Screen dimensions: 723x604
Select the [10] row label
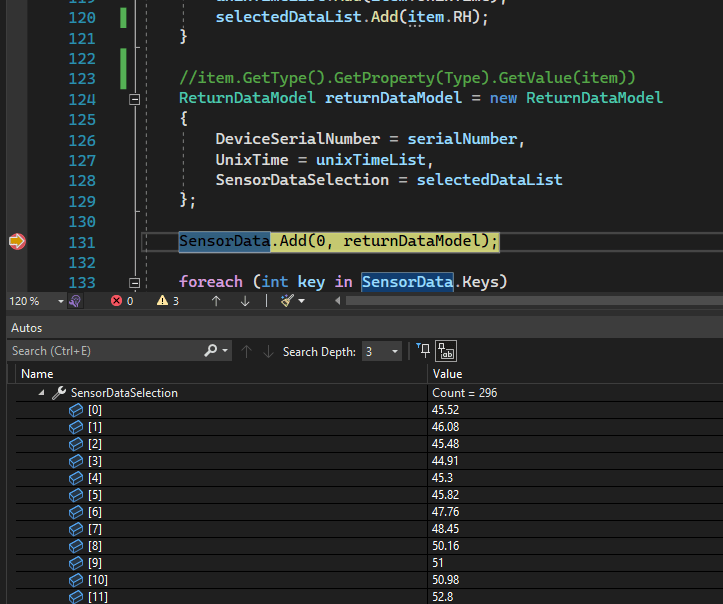tap(98, 580)
